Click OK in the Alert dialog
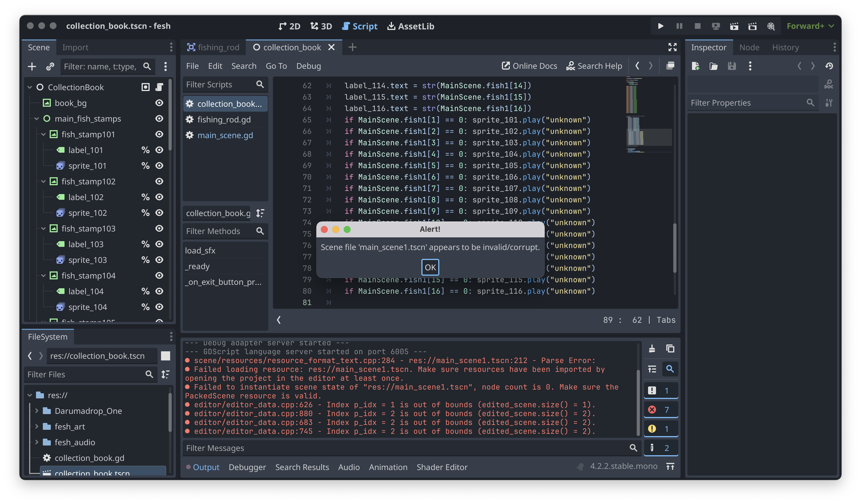This screenshot has width=861, height=504. (430, 267)
